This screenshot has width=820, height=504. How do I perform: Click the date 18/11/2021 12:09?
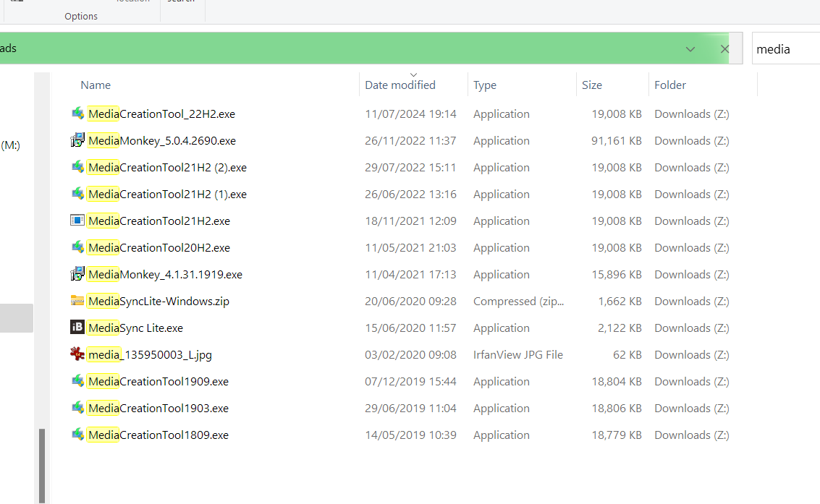pos(410,221)
